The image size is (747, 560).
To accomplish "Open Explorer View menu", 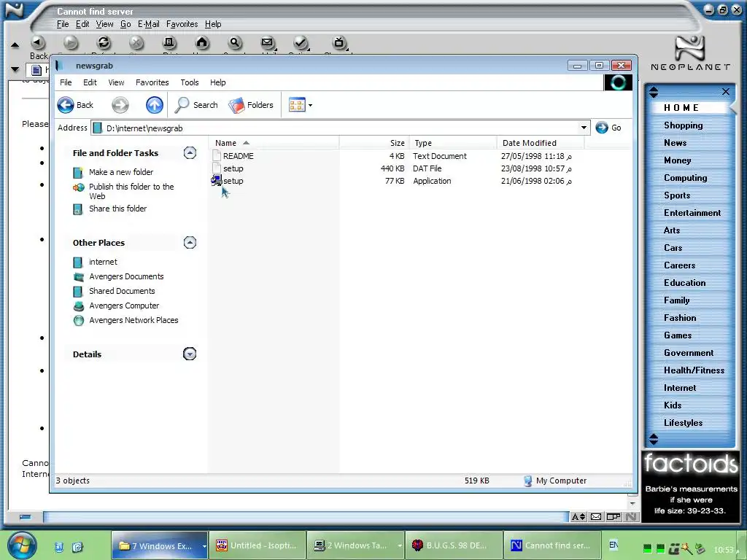I will [x=116, y=82].
